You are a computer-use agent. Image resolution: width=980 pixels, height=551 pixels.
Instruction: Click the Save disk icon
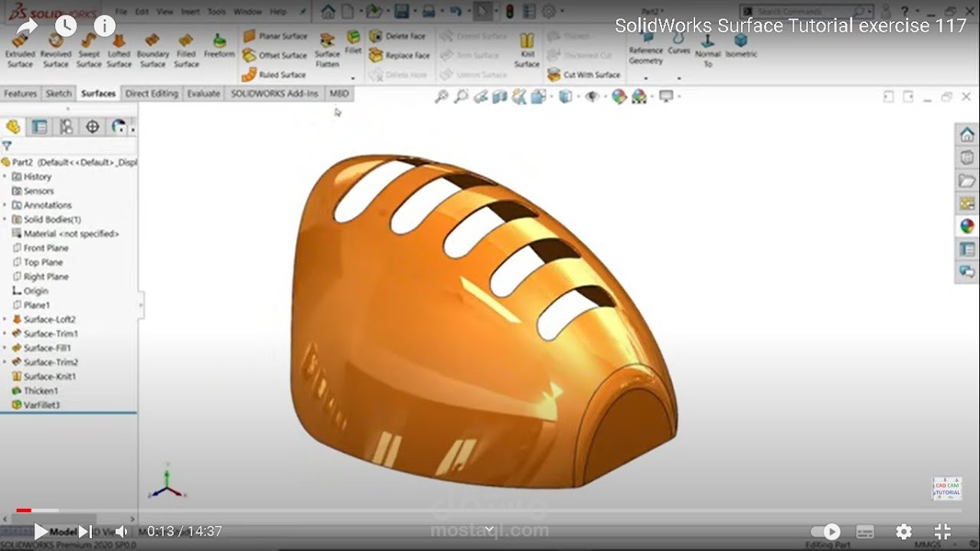coord(401,11)
